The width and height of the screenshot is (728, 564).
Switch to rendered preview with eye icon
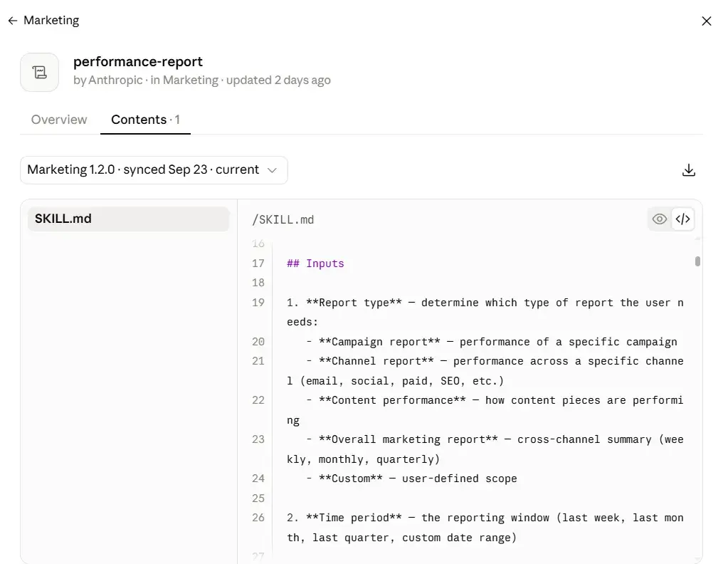pyautogui.click(x=659, y=219)
